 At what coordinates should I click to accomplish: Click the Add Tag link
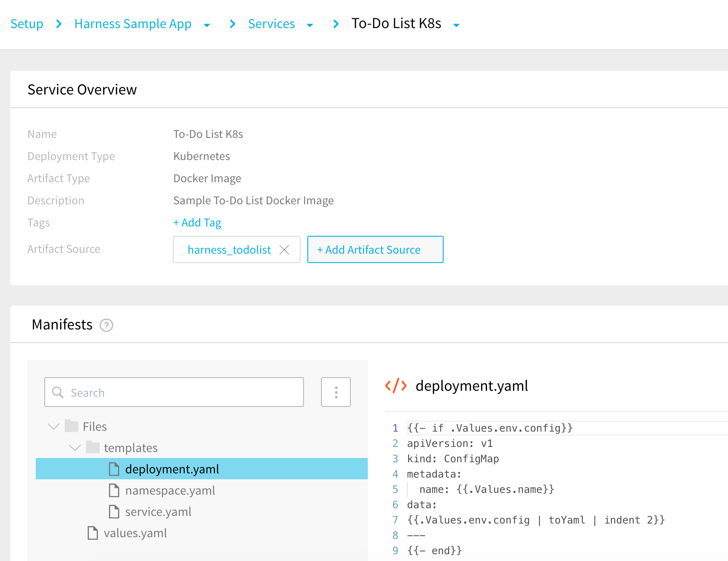(197, 223)
